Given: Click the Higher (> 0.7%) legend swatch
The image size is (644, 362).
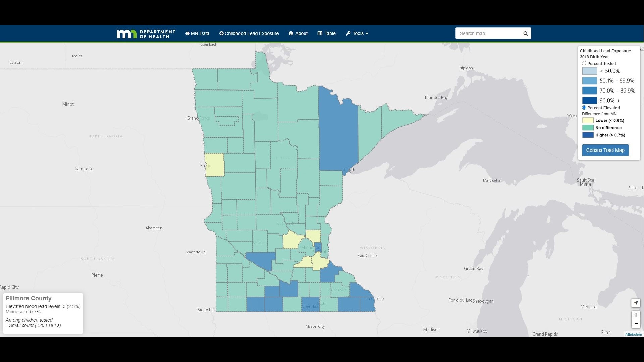Looking at the screenshot, I should [x=588, y=135].
